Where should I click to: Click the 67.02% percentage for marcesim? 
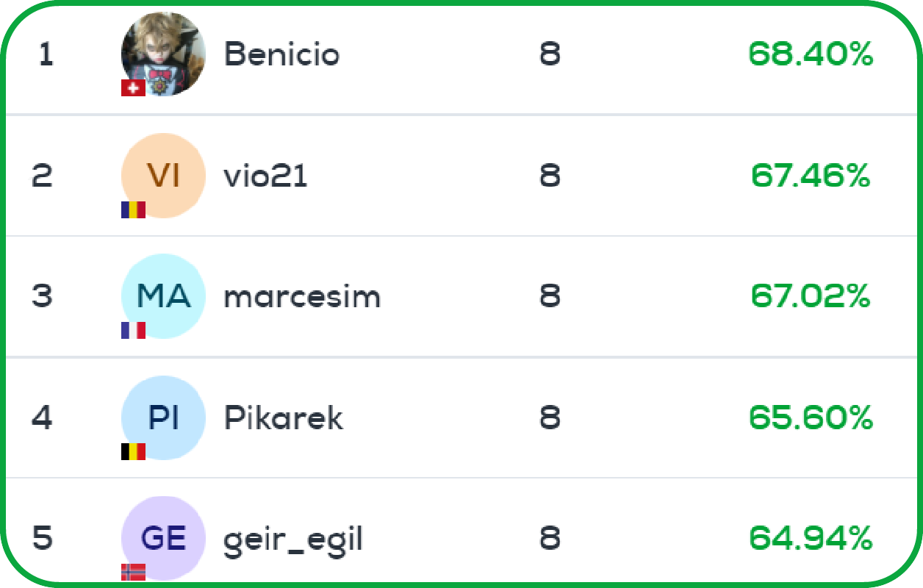pyautogui.click(x=811, y=297)
